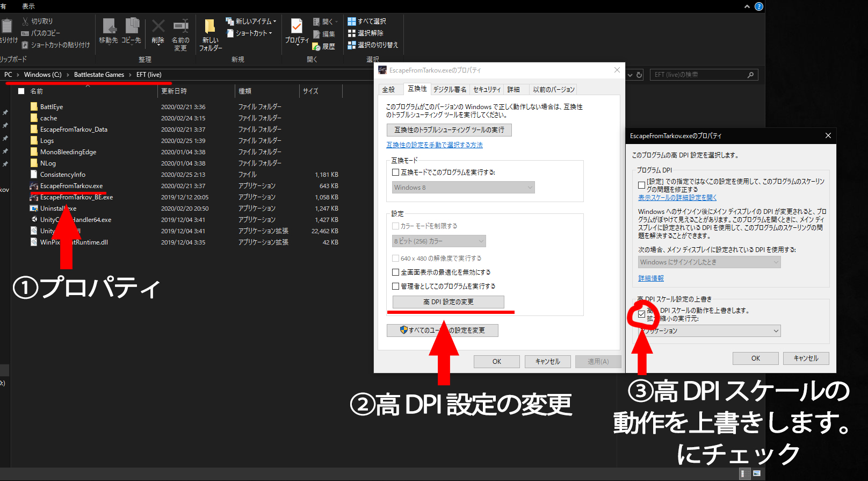Click the 高 DPI 設定の変更 button

449,302
